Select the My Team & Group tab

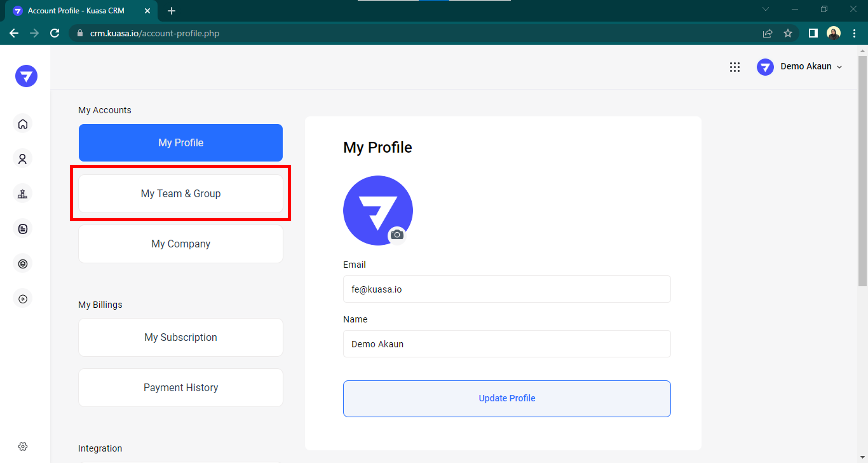tap(181, 193)
